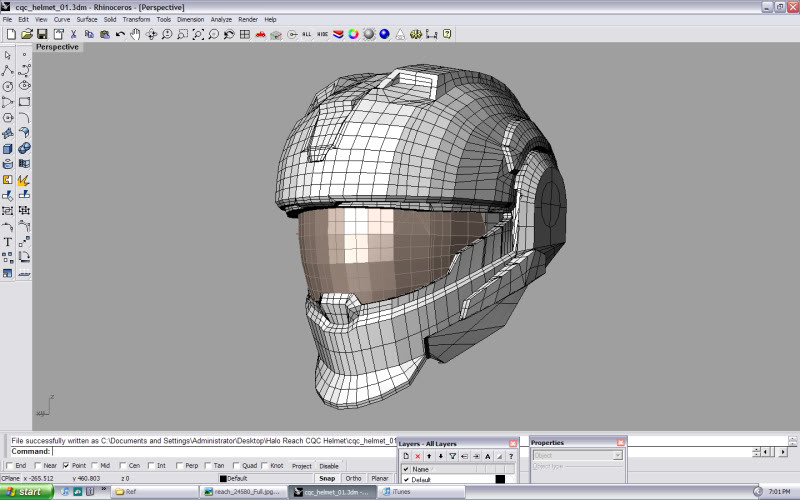Select the Explode tool icon

23,180
